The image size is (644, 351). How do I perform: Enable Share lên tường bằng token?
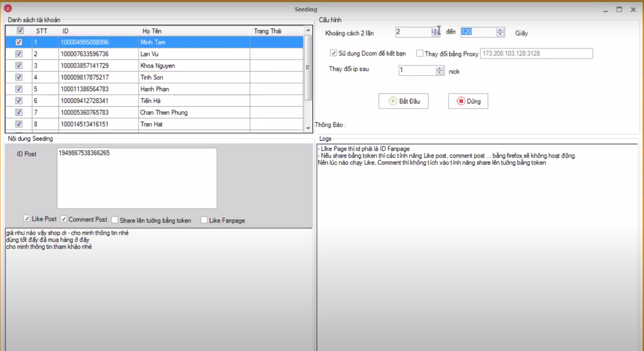(115, 220)
